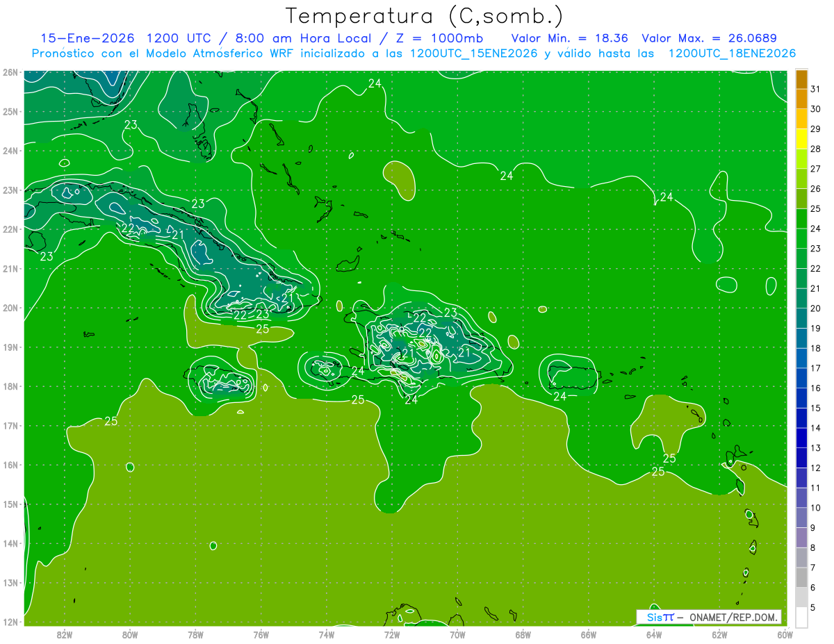Viewport: 834px width, 644px height.
Task: Click the '23N' latitude axis label
Action: point(10,190)
